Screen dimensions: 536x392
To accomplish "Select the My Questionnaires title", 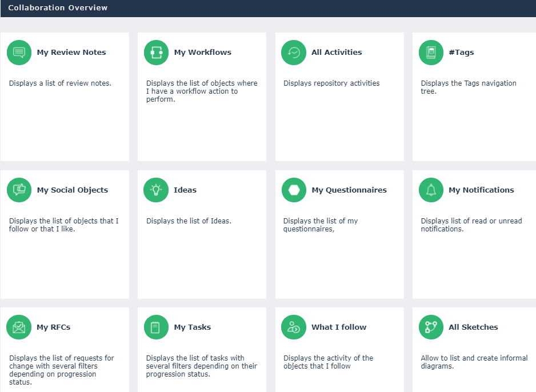I will (x=349, y=190).
